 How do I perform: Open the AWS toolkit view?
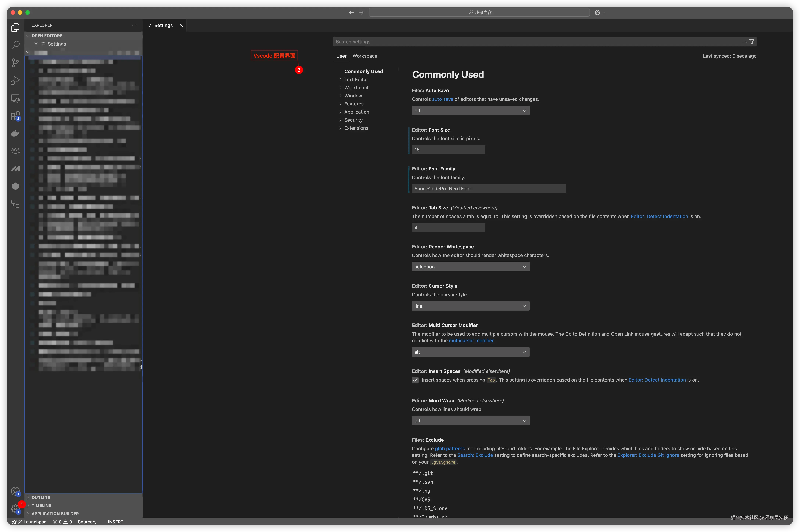click(15, 150)
